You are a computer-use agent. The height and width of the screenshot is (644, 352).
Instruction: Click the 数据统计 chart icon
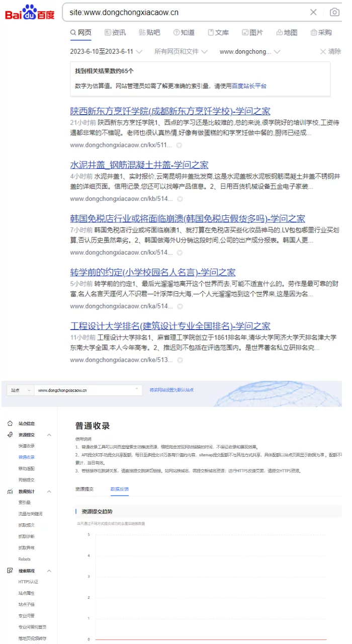point(10,492)
